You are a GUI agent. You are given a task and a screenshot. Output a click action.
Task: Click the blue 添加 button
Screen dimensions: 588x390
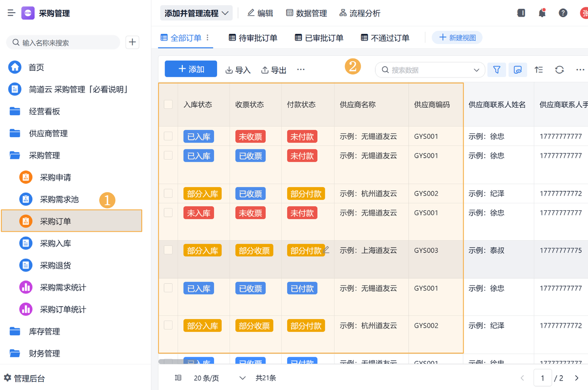coord(191,70)
